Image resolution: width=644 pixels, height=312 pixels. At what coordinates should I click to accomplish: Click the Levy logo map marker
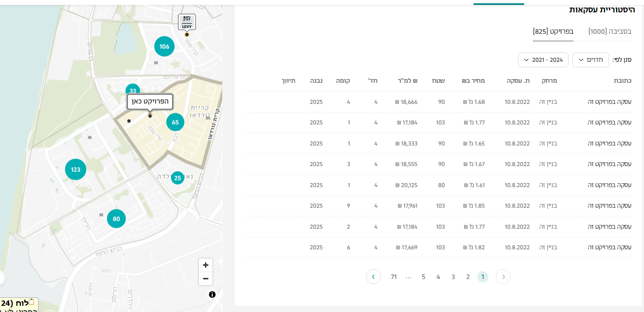coord(187,22)
